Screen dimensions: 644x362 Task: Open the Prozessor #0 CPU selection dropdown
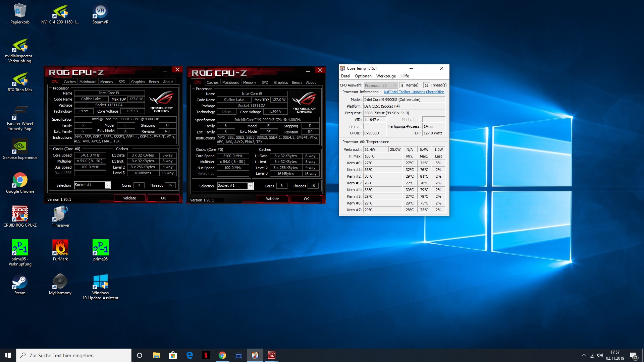click(x=381, y=85)
